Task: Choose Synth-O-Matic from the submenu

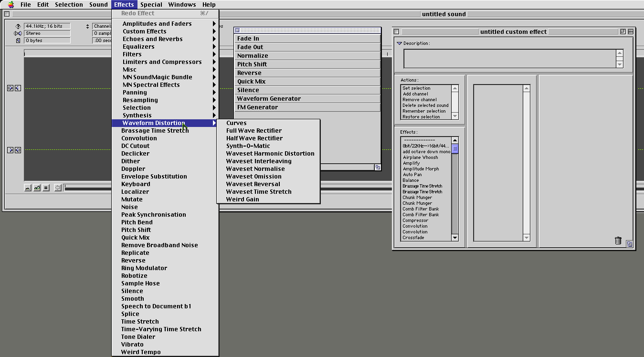Action: pos(268,146)
